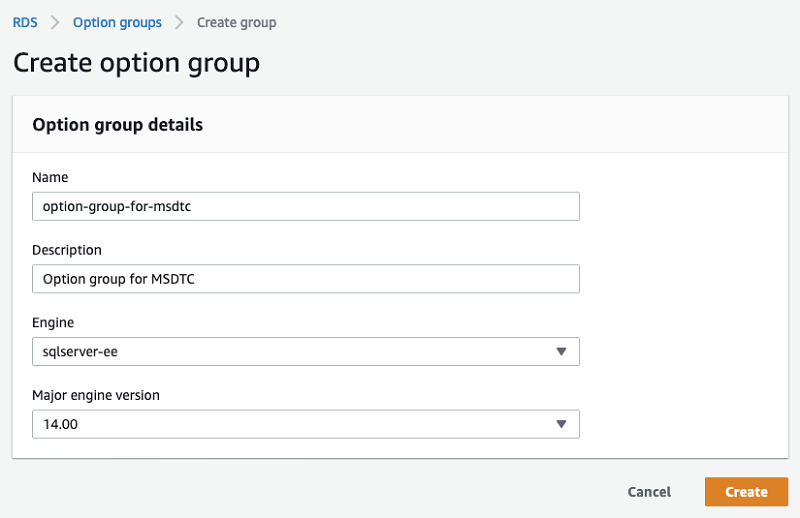Image resolution: width=800 pixels, height=518 pixels.
Task: Click the Description field label
Action: click(x=67, y=250)
